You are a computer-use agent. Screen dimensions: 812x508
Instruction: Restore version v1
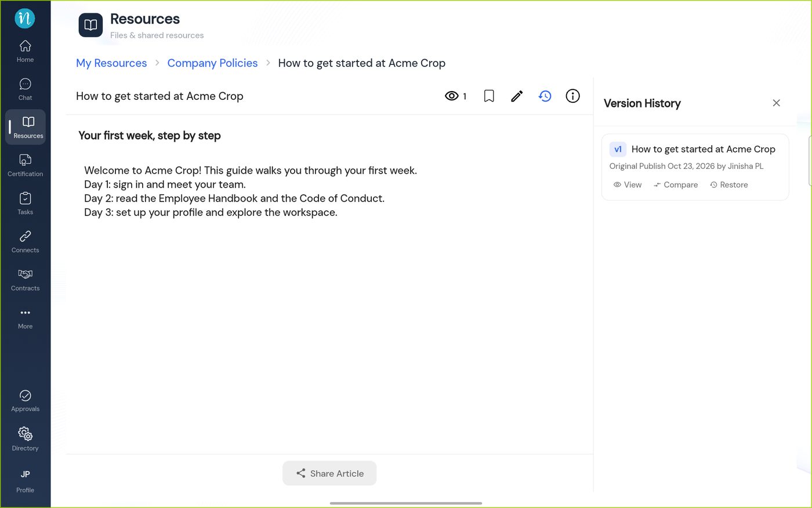point(729,185)
